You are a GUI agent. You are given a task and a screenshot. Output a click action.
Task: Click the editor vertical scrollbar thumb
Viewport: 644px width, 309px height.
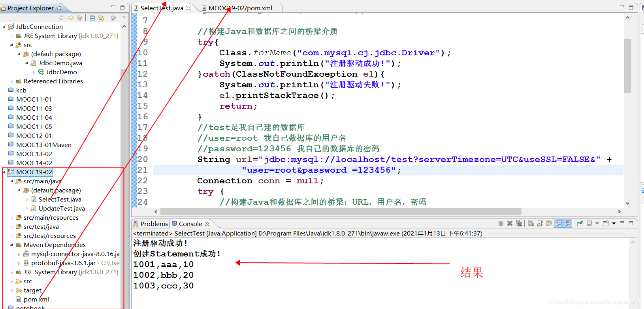click(627, 66)
